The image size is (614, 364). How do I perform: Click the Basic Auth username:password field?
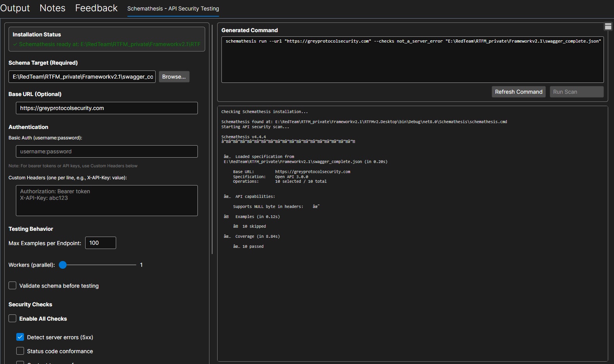[x=107, y=151]
